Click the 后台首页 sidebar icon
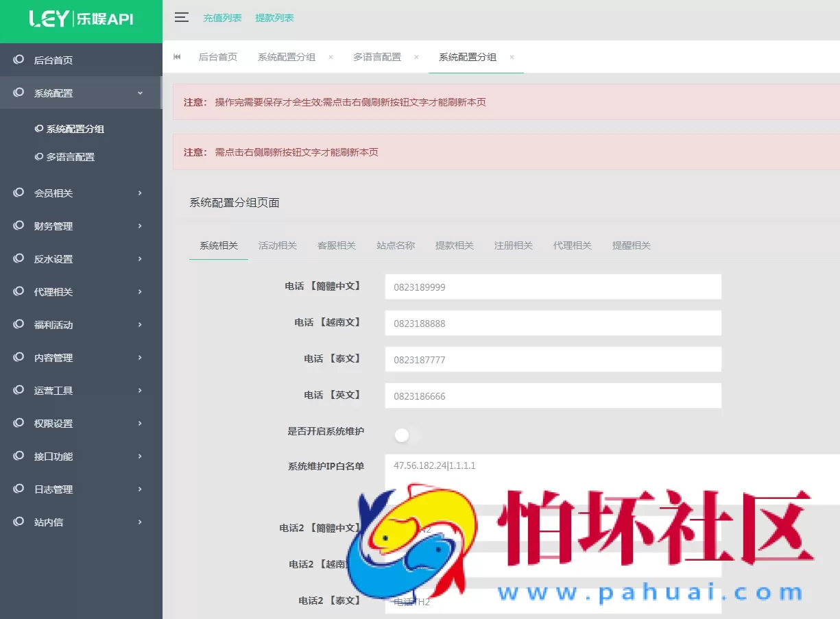This screenshot has width=840, height=619. coord(19,59)
